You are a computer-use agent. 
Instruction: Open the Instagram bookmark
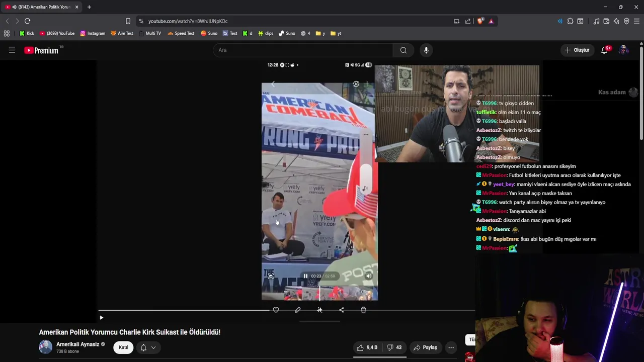(x=93, y=33)
